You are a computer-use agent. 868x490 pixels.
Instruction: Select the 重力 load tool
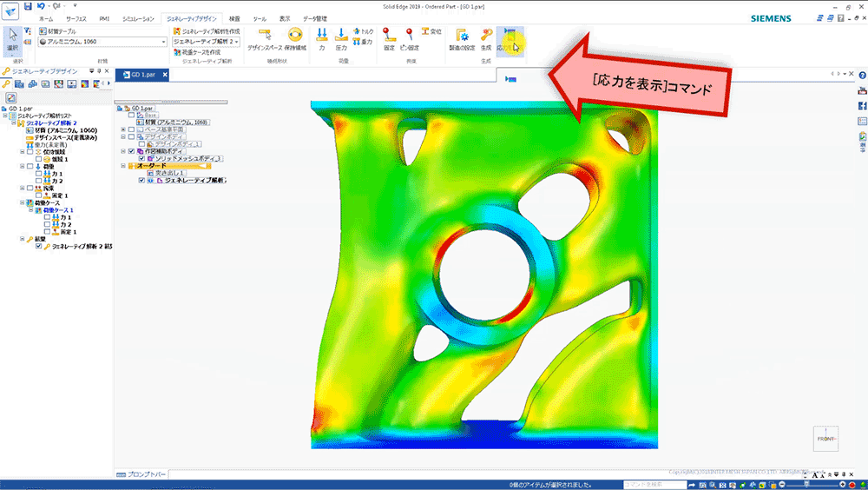tap(363, 42)
